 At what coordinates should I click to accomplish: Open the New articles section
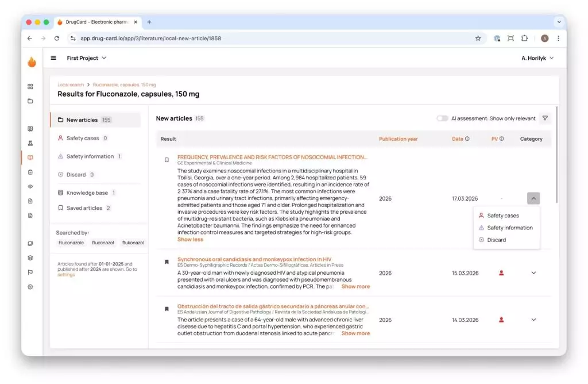96,120
